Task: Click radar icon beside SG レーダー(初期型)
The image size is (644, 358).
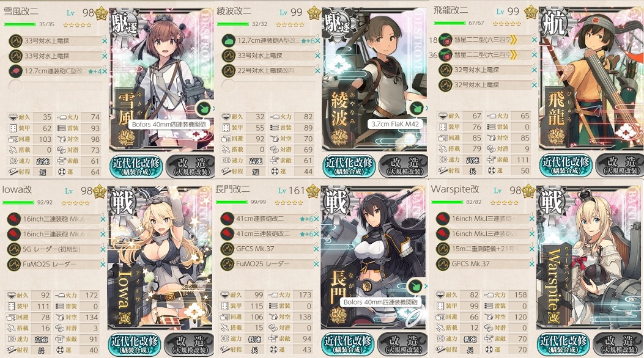Action: pyautogui.click(x=15, y=249)
